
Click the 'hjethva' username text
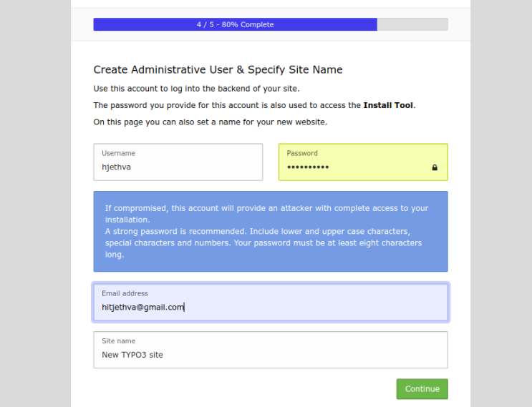click(116, 167)
